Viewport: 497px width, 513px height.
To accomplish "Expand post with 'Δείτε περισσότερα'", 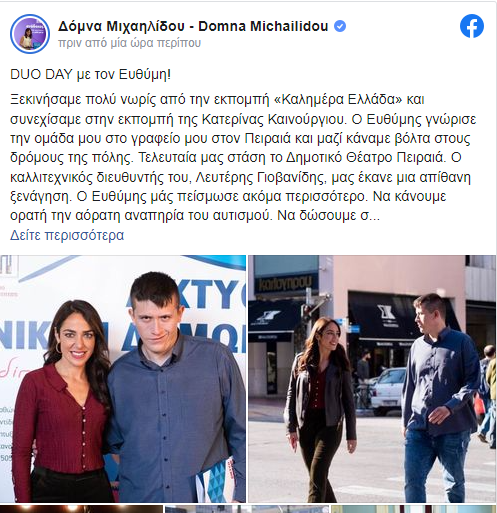I will (67, 235).
